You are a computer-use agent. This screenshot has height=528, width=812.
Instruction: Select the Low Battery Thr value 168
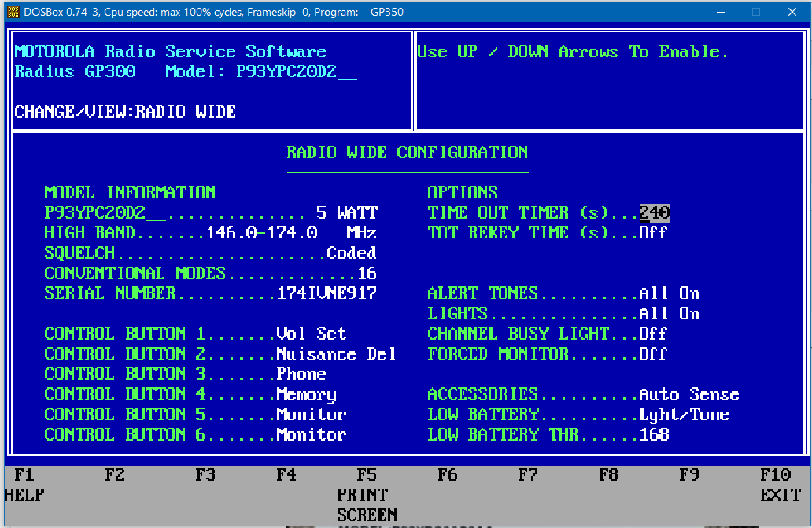(654, 435)
